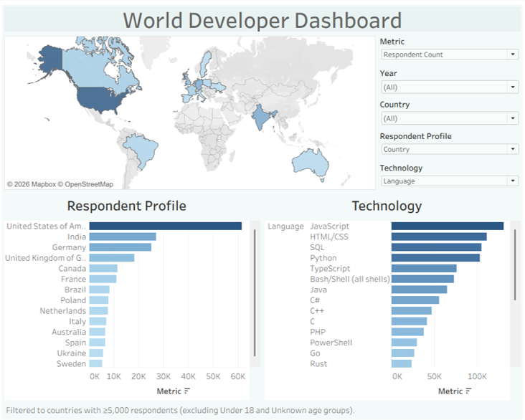The width and height of the screenshot is (525, 420).
Task: Select the Germany bar in Respondent Profile
Action: pos(120,247)
